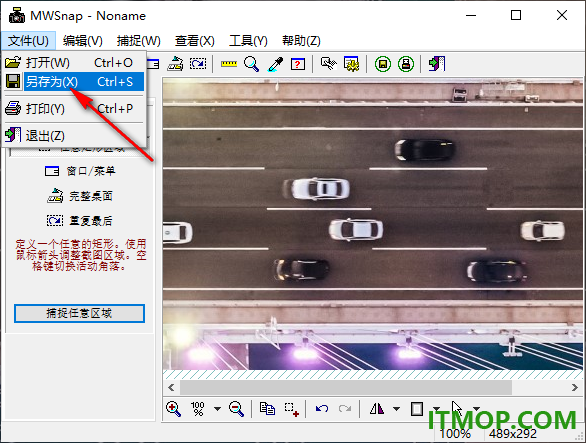Click the full desktop capture toolbar icon
Image resolution: width=586 pixels, height=443 pixels.
pos(175,64)
